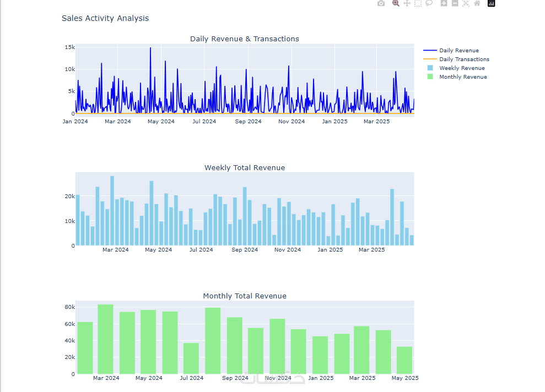Click May 2025 label on monthly chart axis
The image size is (545, 392).
click(x=405, y=378)
